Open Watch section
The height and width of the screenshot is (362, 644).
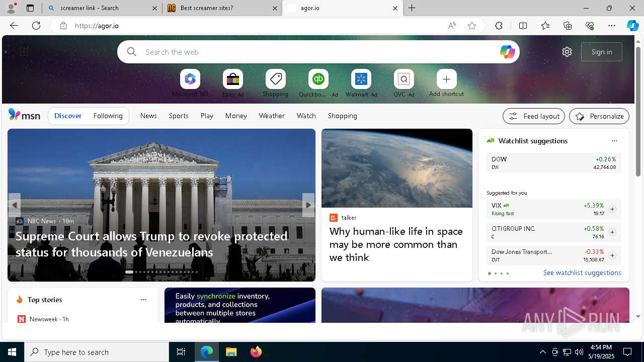tap(306, 116)
